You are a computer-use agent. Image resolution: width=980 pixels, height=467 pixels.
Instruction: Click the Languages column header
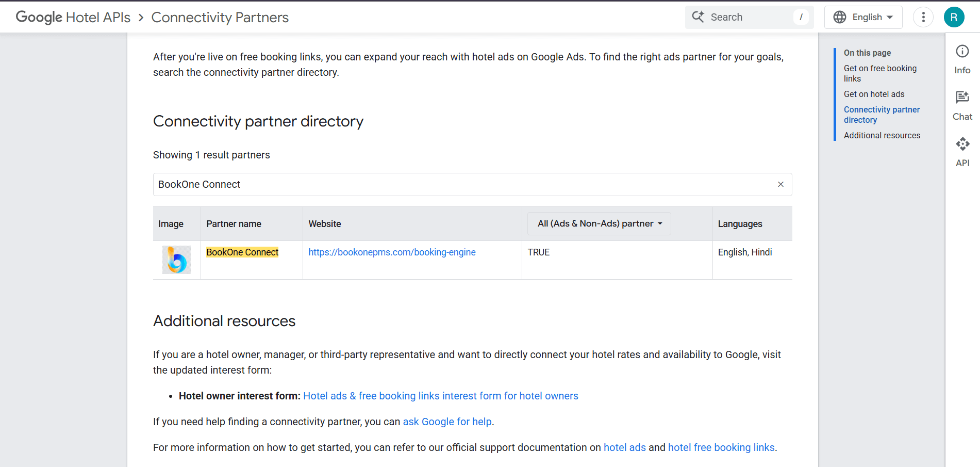(740, 224)
